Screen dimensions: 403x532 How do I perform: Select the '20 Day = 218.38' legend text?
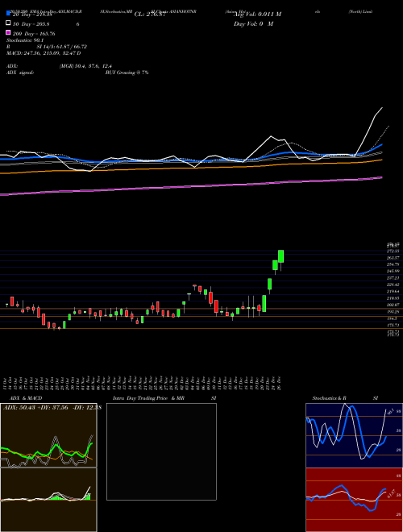pyautogui.click(x=32, y=15)
